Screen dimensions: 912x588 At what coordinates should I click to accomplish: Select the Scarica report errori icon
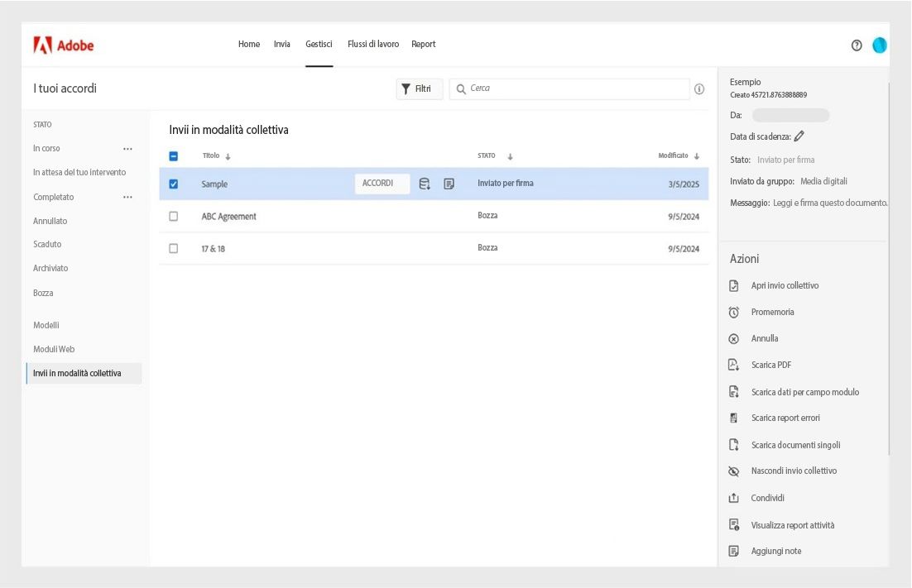[733, 418]
